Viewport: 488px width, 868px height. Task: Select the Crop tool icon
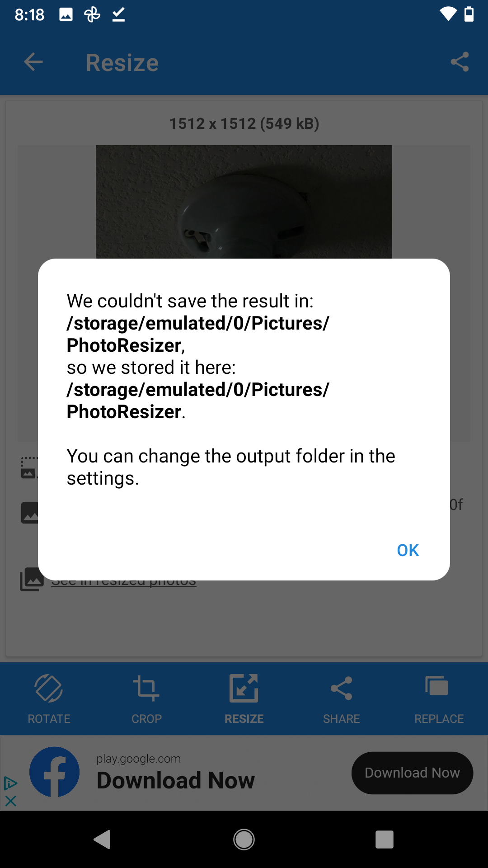[x=146, y=689]
